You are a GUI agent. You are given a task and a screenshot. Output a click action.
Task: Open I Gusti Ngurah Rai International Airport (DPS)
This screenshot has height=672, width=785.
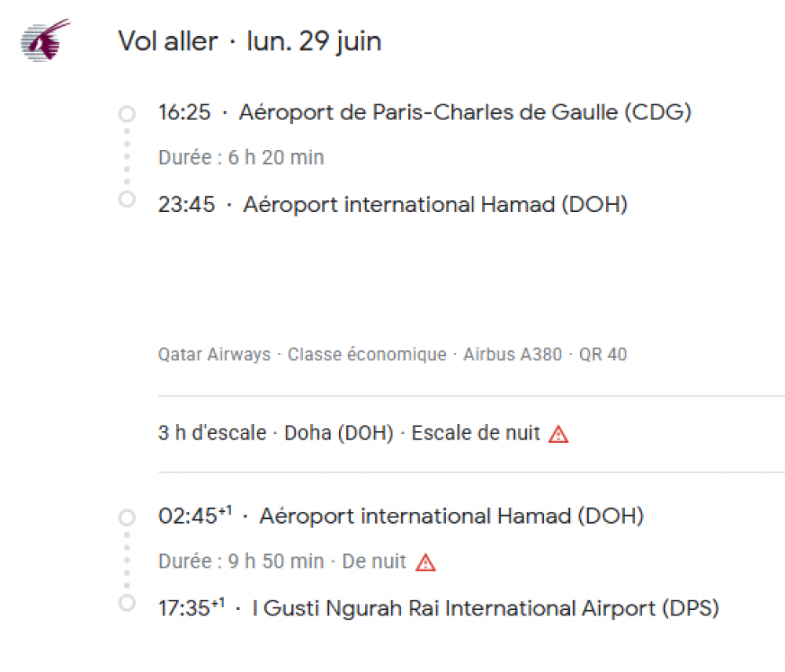click(x=486, y=608)
